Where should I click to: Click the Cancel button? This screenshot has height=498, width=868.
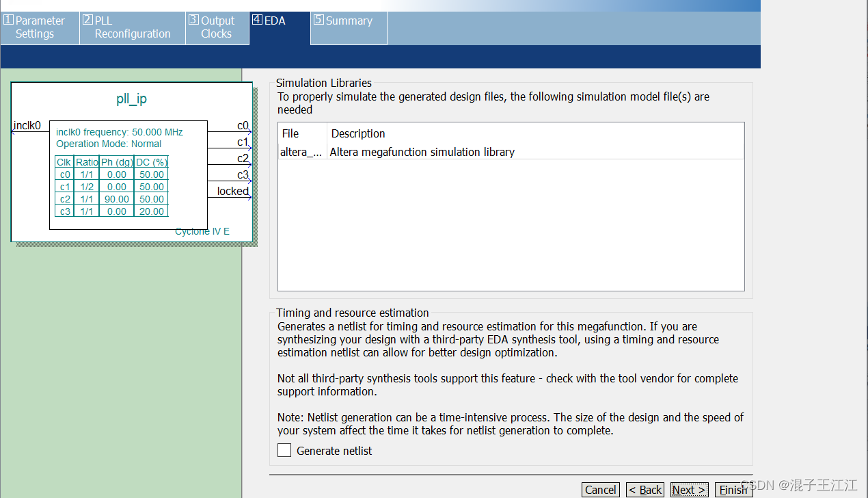(x=601, y=490)
